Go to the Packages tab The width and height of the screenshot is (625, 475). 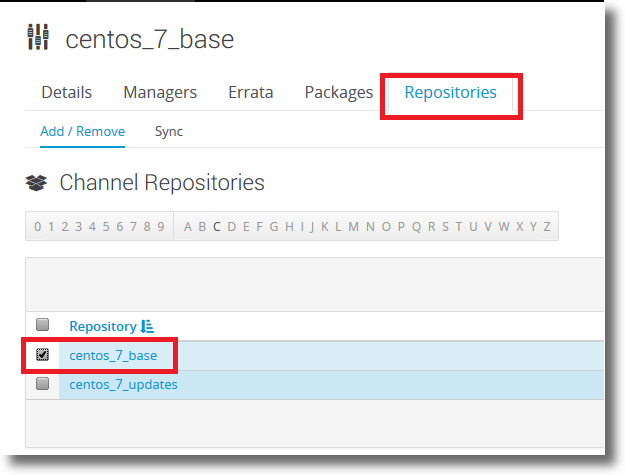339,92
